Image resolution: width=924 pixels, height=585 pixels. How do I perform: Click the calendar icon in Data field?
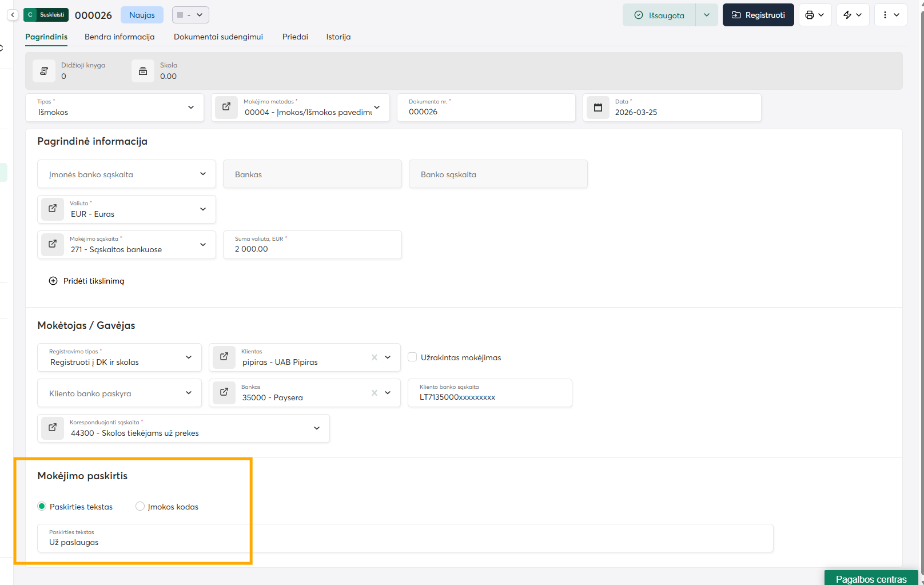(598, 108)
